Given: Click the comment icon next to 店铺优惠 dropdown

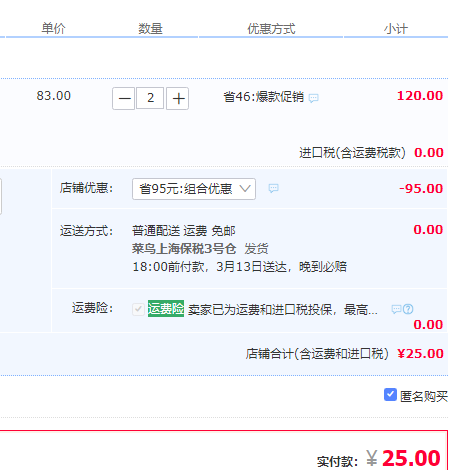Looking at the screenshot, I should [274, 188].
